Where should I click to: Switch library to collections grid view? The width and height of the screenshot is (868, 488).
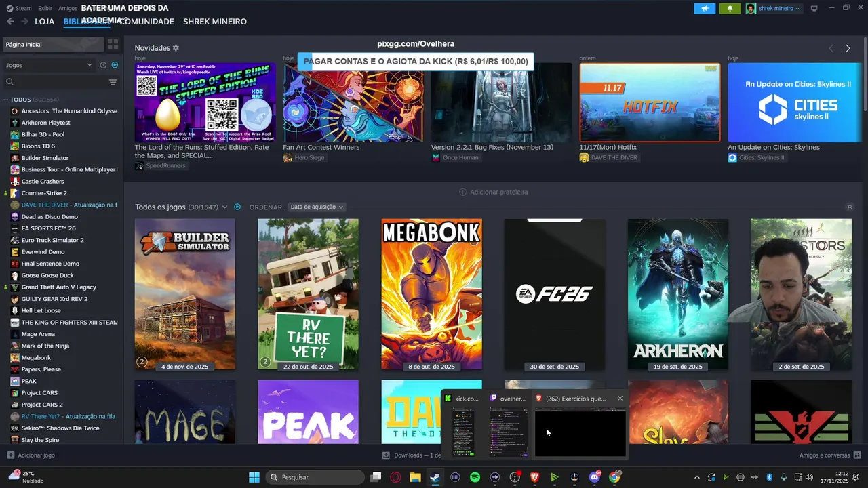pyautogui.click(x=113, y=44)
